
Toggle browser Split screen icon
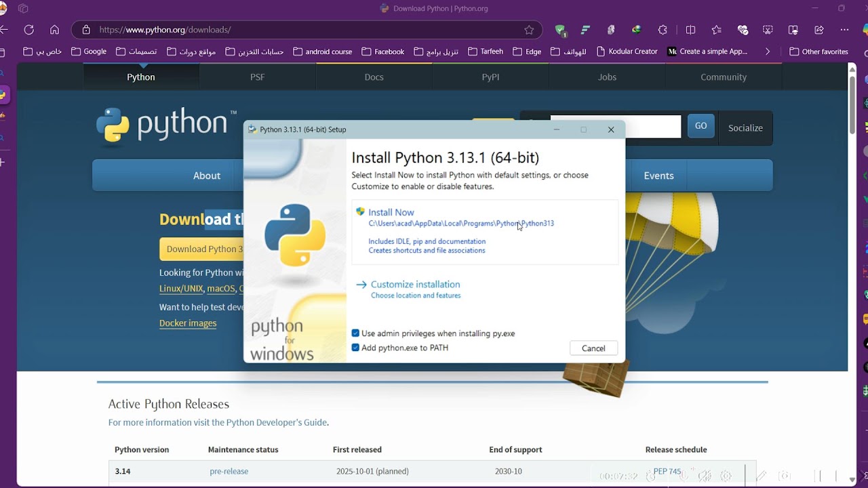[x=690, y=30]
